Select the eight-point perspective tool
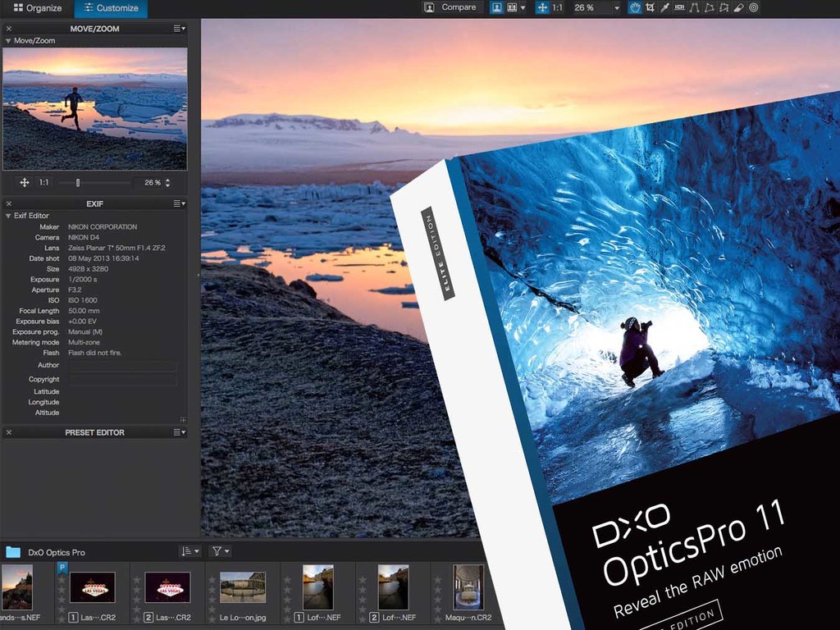Image resolution: width=840 pixels, height=630 pixels. (x=724, y=7)
